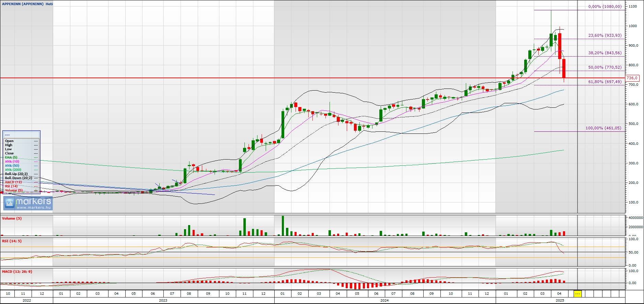Click the APPENINN (APPENINN) Heti chart title
Image resolution: width=644 pixels, height=304 pixels.
point(27,4)
